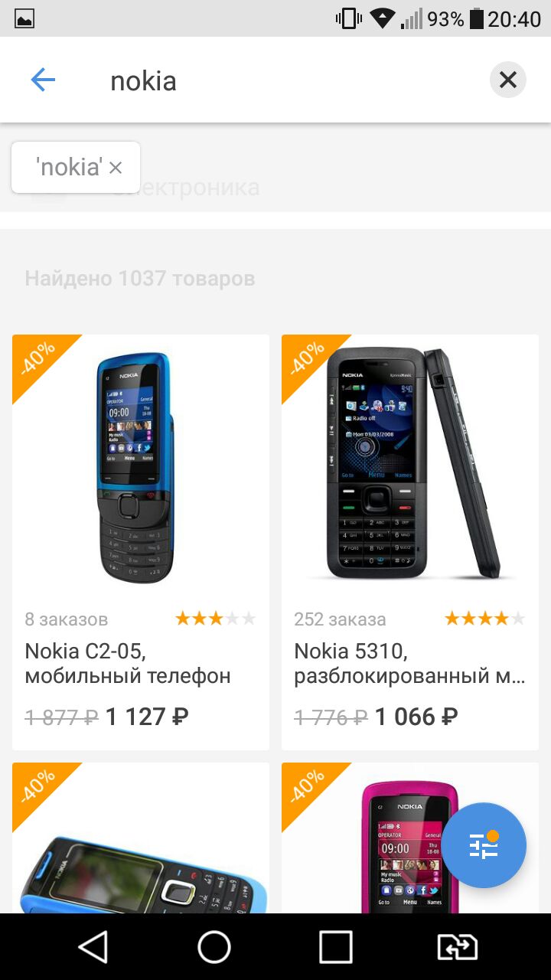This screenshot has width=551, height=980.
Task: Tap the Android back navigation button
Action: [x=93, y=947]
